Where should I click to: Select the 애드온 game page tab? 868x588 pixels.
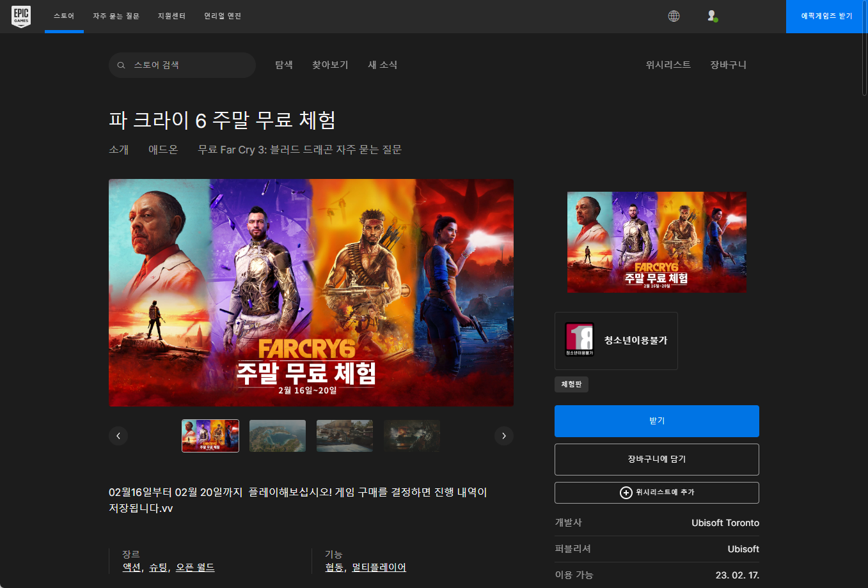[163, 150]
